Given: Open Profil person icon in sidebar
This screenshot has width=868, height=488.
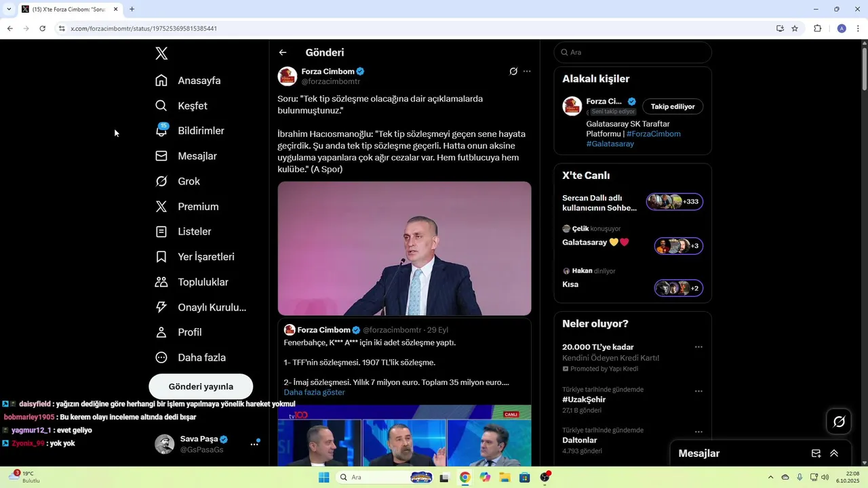Looking at the screenshot, I should (161, 332).
